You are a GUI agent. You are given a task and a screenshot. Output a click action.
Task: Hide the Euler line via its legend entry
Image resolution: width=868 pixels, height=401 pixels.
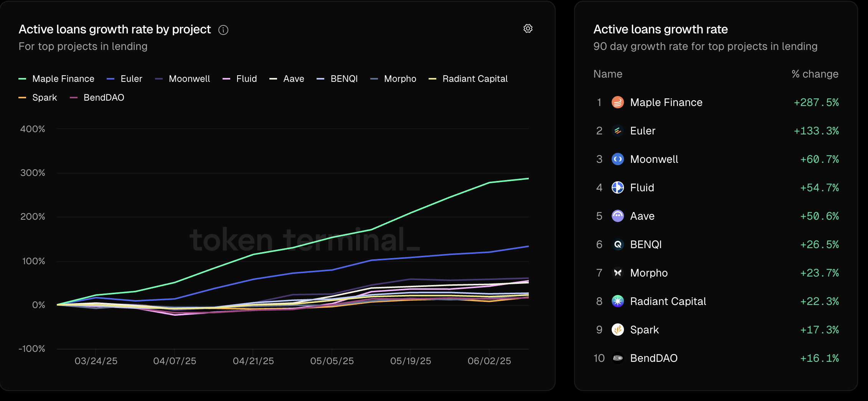(x=131, y=78)
